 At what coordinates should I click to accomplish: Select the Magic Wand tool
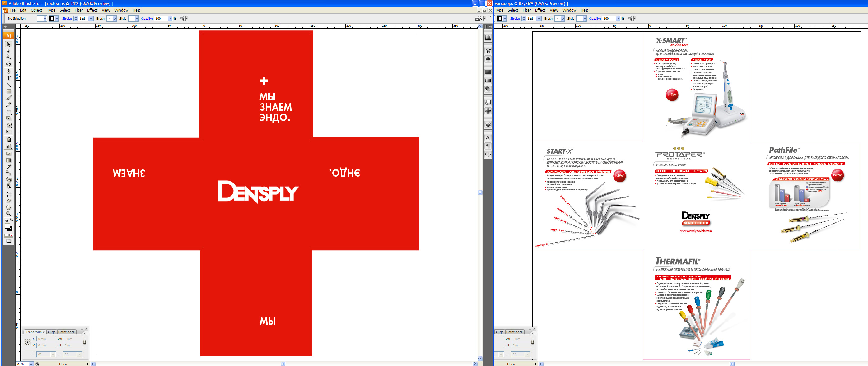pyautogui.click(x=9, y=57)
